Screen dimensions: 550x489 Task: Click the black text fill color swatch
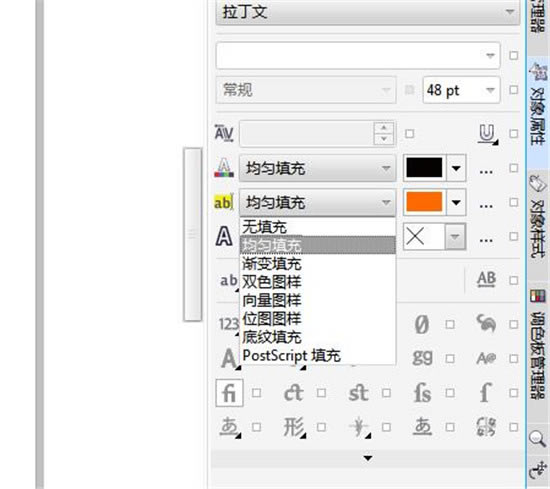424,168
